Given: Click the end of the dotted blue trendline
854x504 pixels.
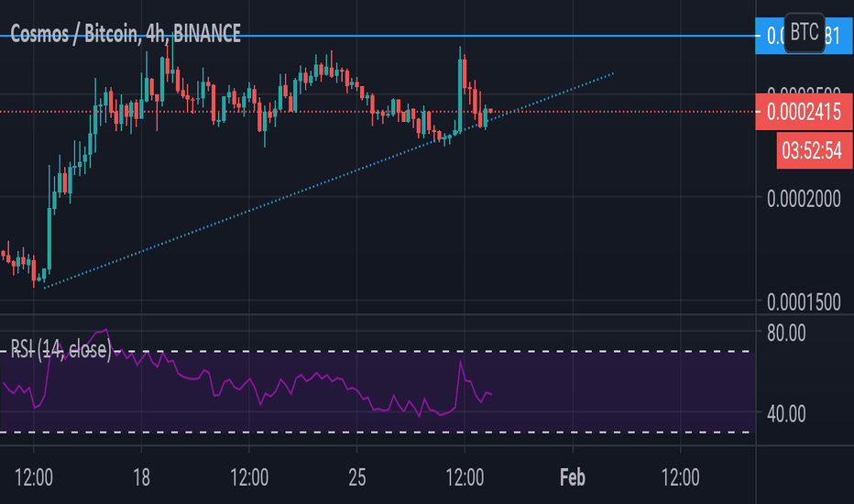Looking at the screenshot, I should (613, 73).
